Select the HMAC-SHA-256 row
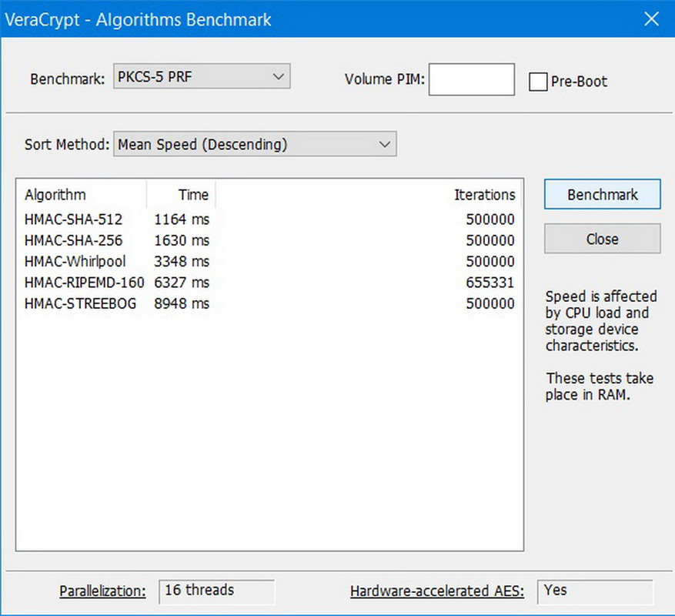Image resolution: width=675 pixels, height=616 pixels. [269, 240]
